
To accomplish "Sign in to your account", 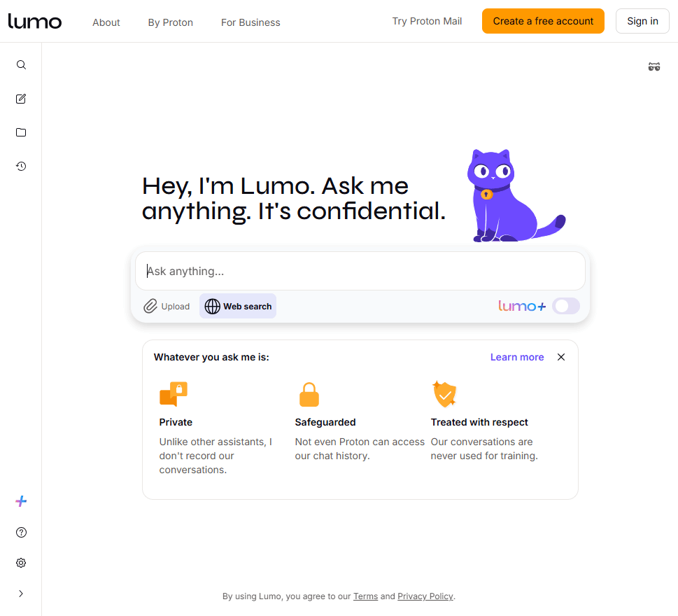I will (x=642, y=20).
